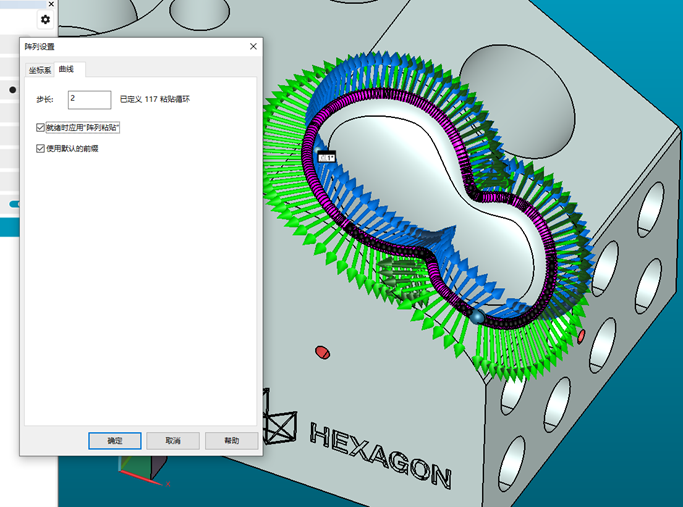Open the gear settings icon
Image resolution: width=683 pixels, height=507 pixels.
(45, 19)
